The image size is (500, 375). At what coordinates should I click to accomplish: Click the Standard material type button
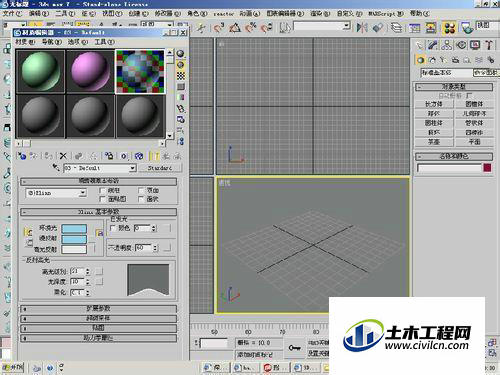tap(160, 168)
